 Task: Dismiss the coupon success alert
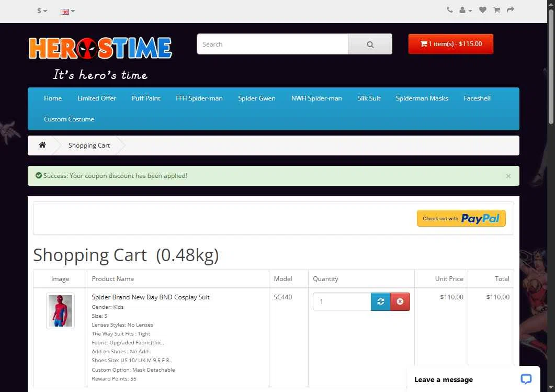tap(508, 176)
